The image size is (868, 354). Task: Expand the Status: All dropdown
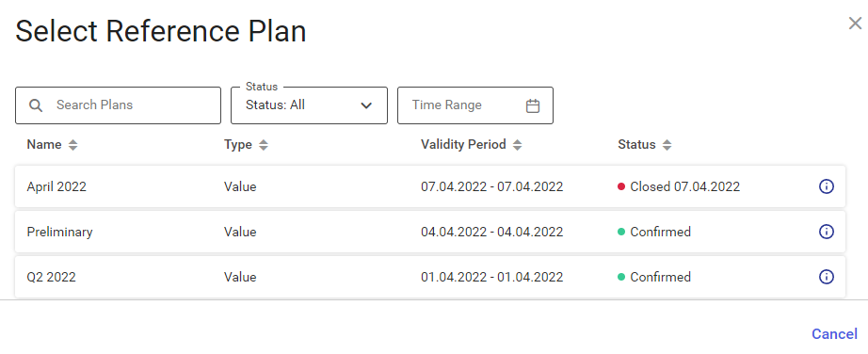(309, 105)
